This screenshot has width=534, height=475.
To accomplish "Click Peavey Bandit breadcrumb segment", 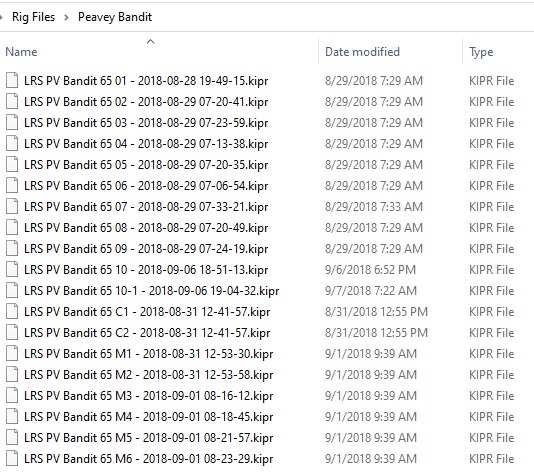I will (115, 17).
